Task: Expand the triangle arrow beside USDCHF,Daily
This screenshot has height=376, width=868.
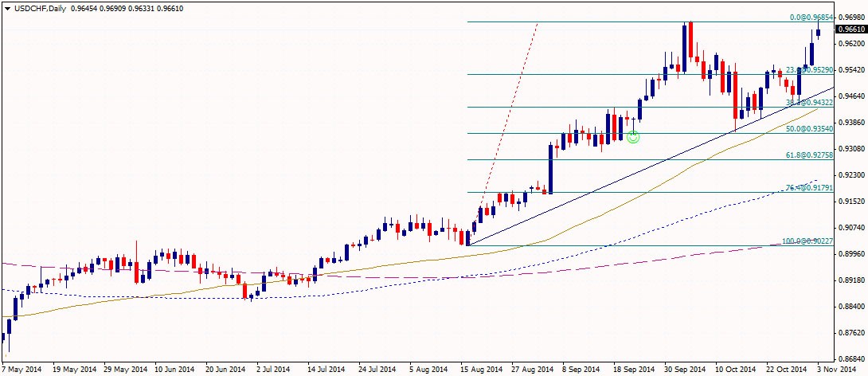Action: (7, 7)
